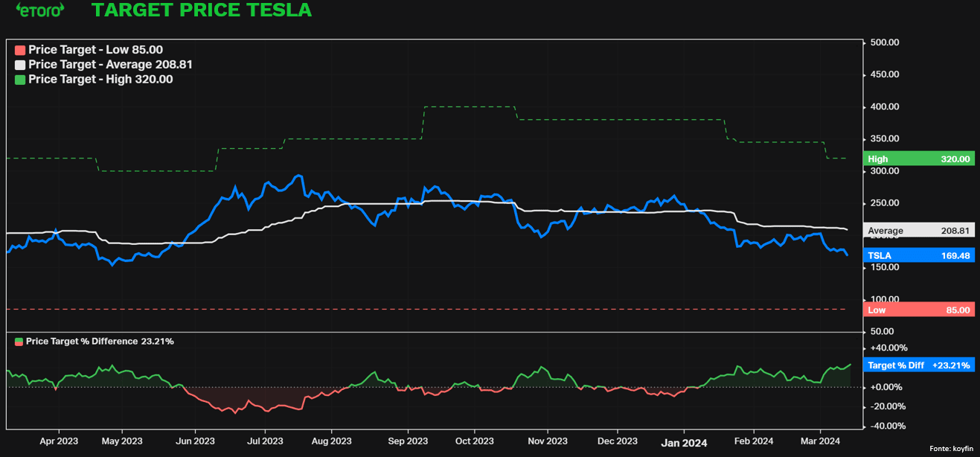
Task: Select 'Price Target % Difference 23.21%' legend
Action: click(95, 342)
